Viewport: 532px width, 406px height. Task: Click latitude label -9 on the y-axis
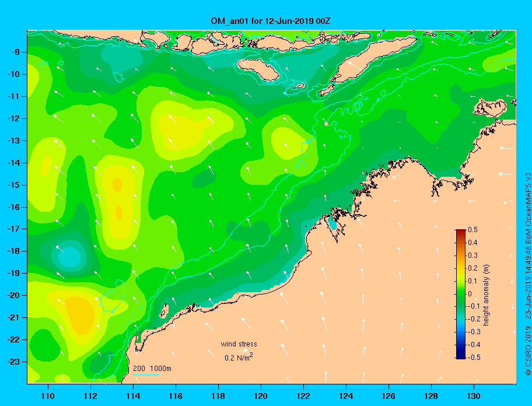point(17,52)
